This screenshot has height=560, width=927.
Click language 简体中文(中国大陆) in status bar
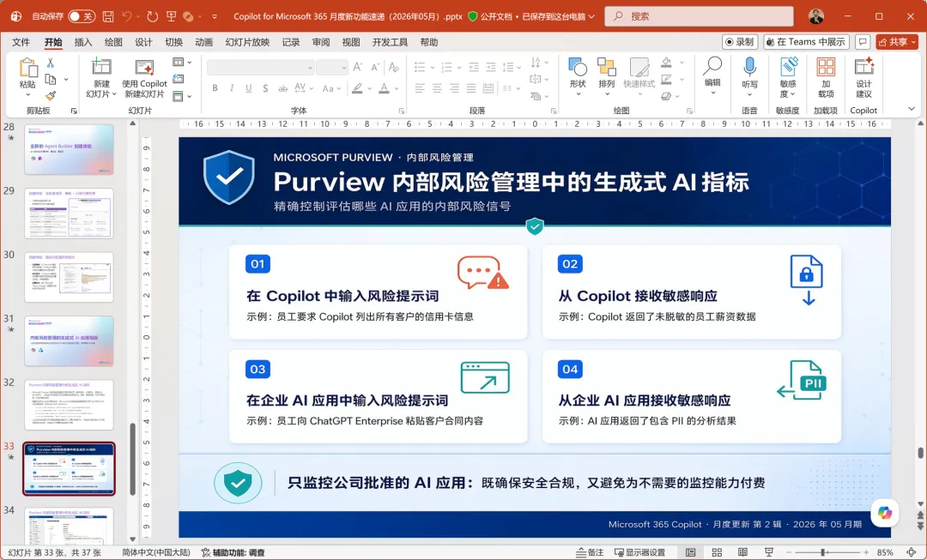pyautogui.click(x=156, y=552)
